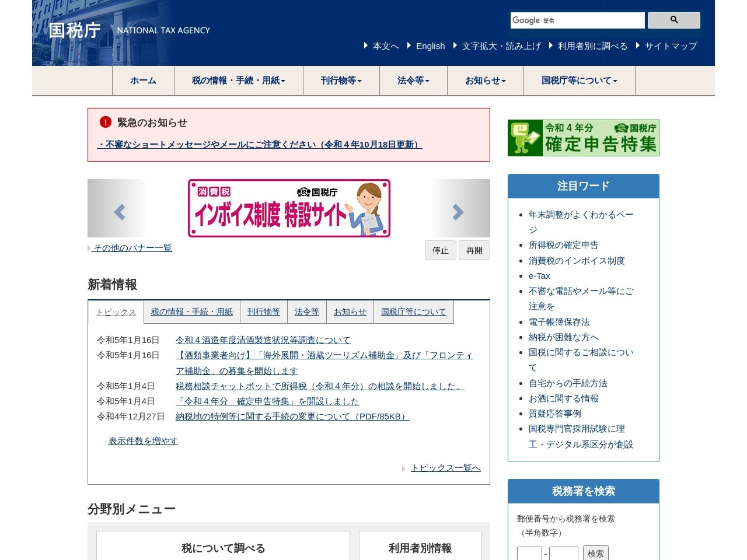Open 令和4酒造年度清酒製造状況等調査について
The image size is (747, 560).
coord(263,340)
